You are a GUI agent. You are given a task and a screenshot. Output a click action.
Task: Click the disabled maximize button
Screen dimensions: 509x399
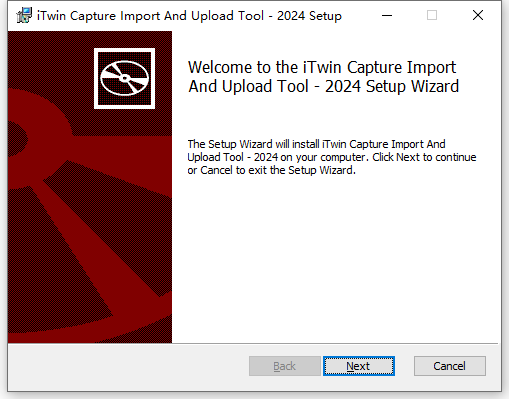[x=432, y=15]
